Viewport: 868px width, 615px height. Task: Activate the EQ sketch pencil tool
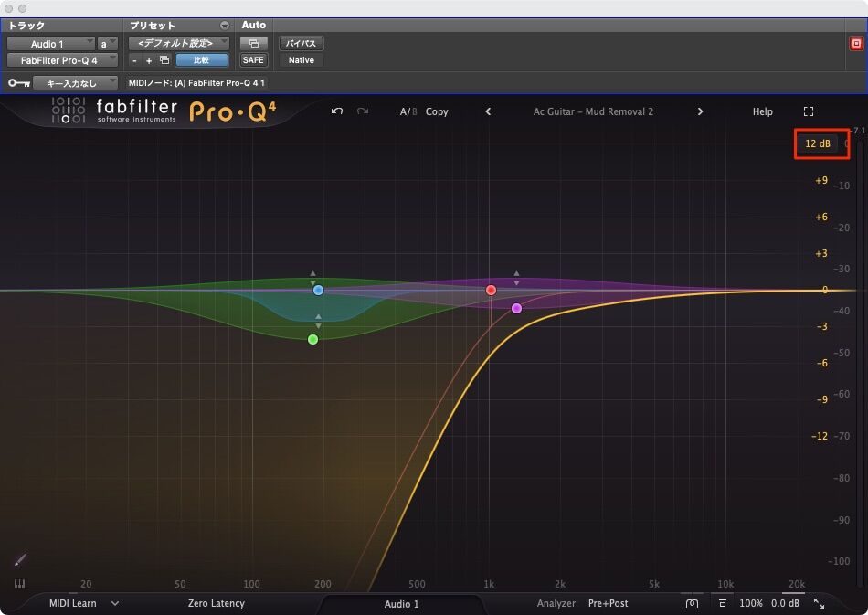(20, 559)
